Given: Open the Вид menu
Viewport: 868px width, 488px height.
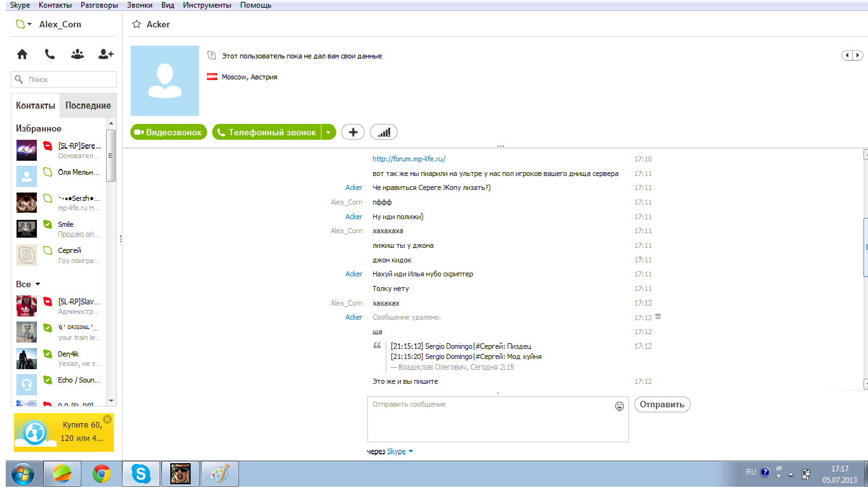Looking at the screenshot, I should [x=168, y=5].
